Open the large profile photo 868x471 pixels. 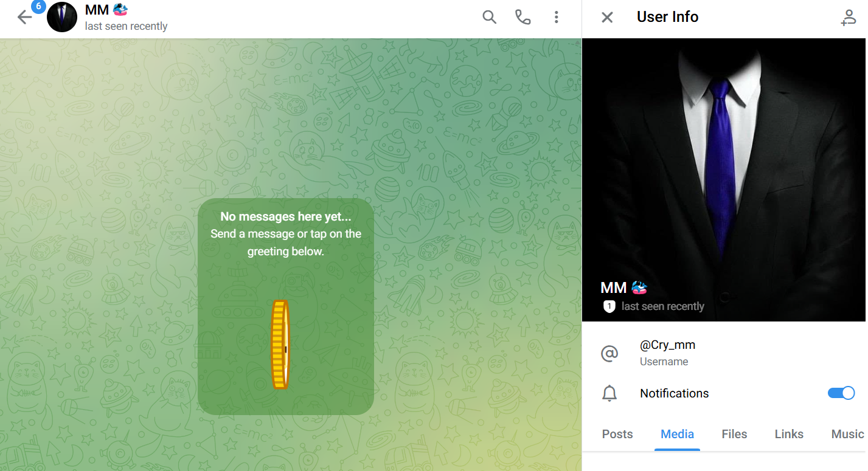pos(724,180)
